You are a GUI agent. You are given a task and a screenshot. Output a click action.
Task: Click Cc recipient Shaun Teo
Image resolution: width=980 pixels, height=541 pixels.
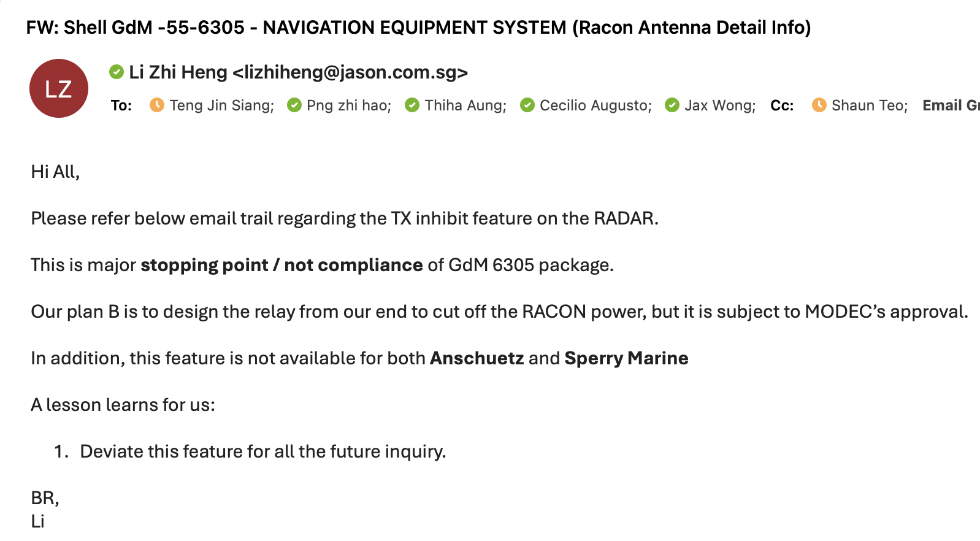[869, 106]
